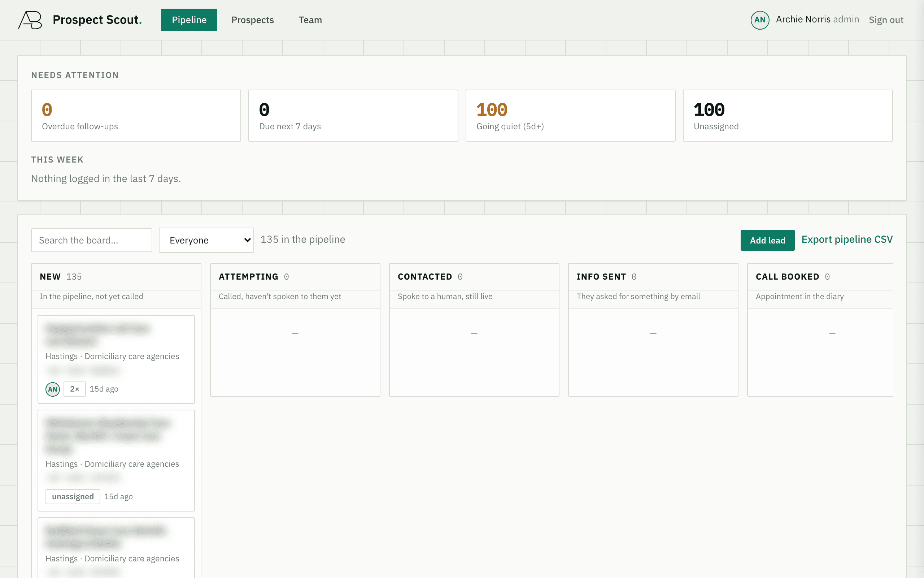Export pipeline CSV link

(847, 239)
